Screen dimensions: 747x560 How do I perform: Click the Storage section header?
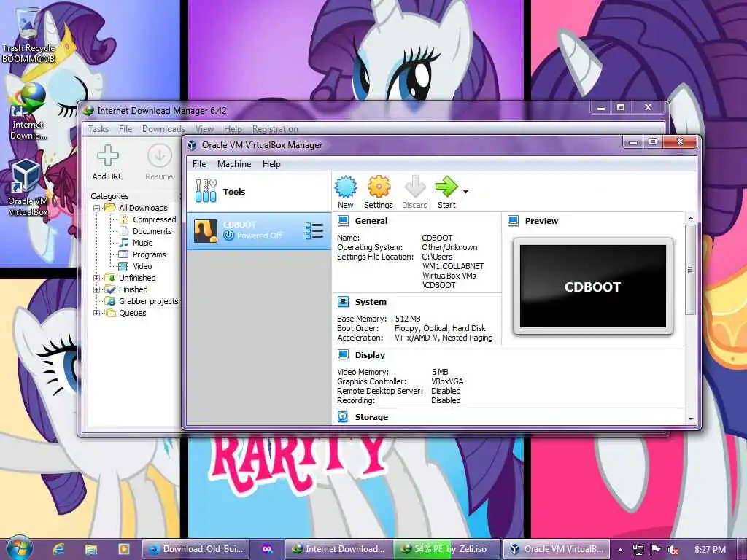(x=371, y=417)
